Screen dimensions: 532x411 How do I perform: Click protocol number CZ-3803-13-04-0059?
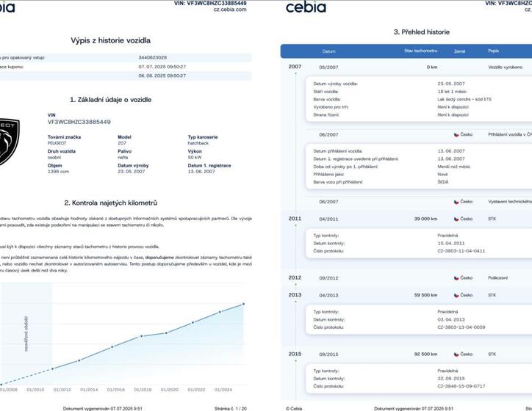(x=461, y=327)
